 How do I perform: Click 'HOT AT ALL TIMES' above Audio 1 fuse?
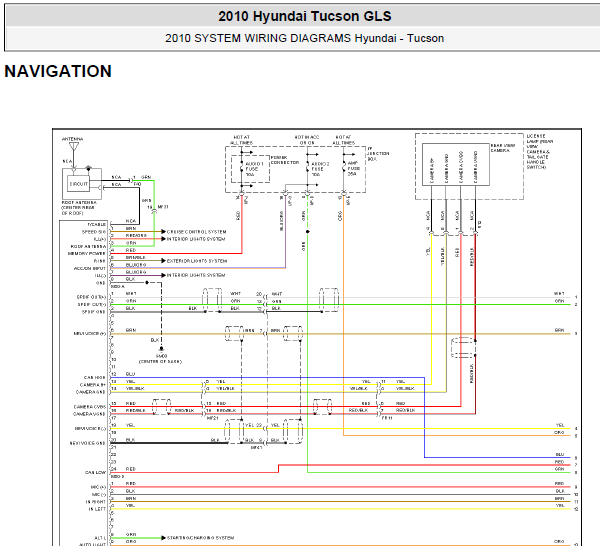pos(241,140)
